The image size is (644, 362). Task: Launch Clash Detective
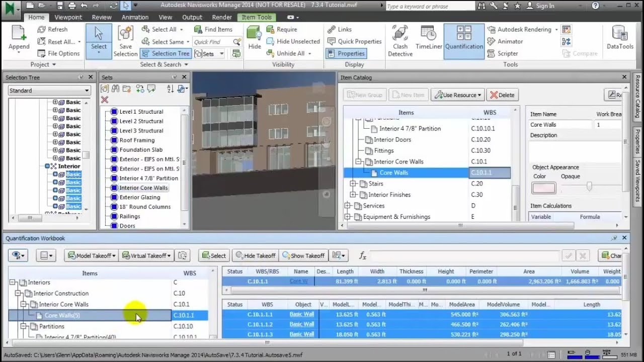[400, 41]
